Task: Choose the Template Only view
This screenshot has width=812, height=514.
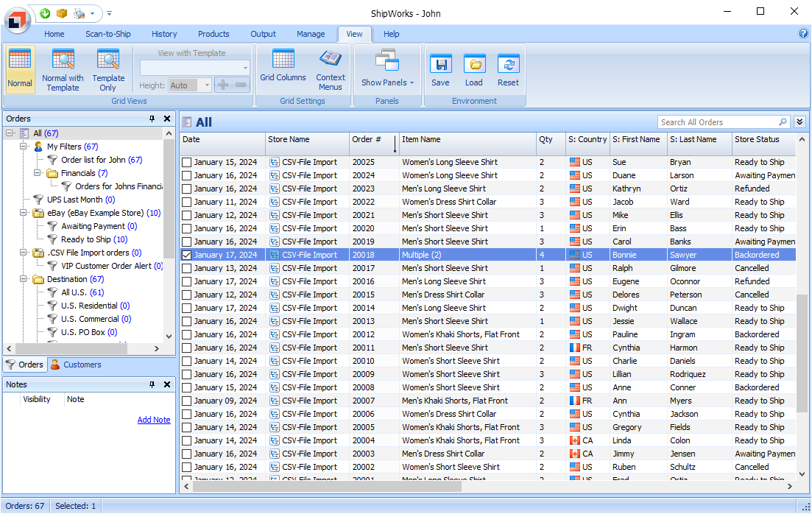Action: (108, 69)
